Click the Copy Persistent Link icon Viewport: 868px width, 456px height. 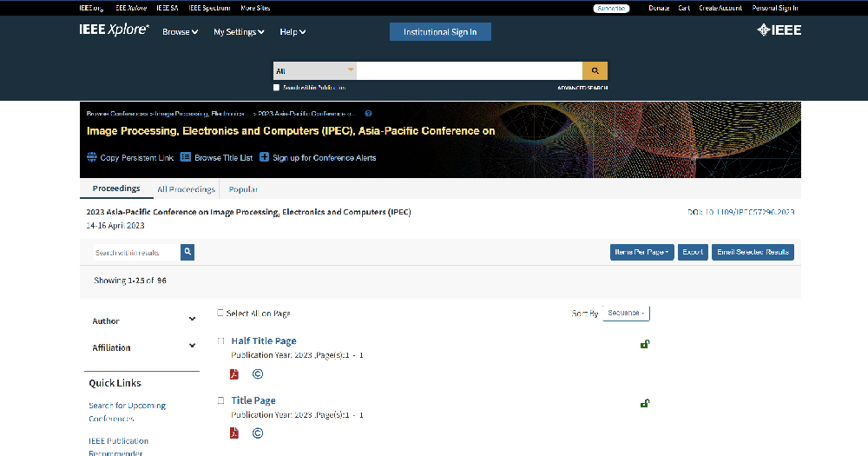pyautogui.click(x=92, y=157)
